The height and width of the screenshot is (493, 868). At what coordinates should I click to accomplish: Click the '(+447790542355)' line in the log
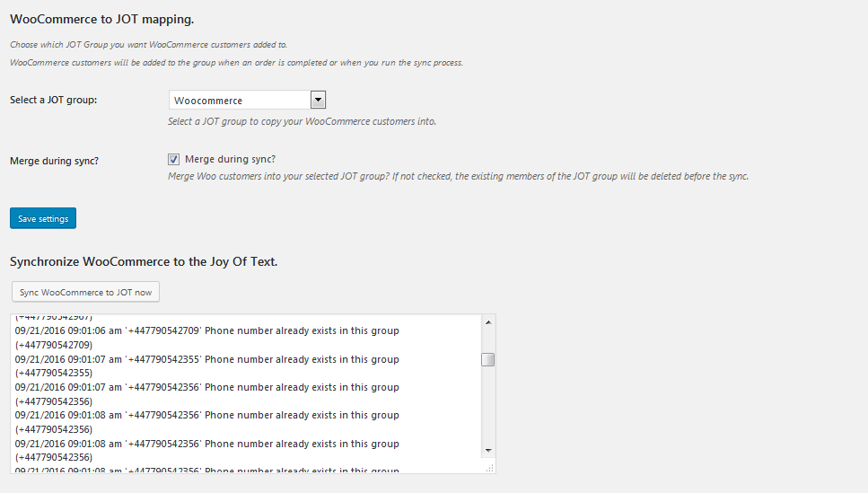tap(54, 373)
